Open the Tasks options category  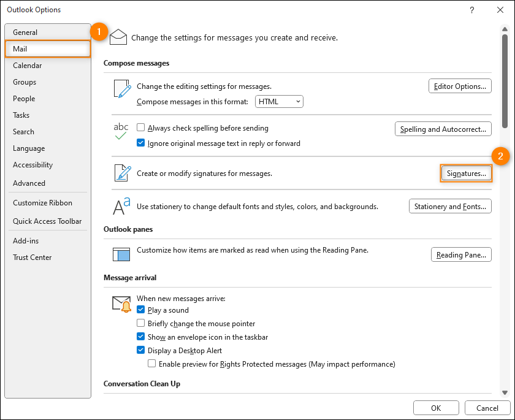pos(48,115)
